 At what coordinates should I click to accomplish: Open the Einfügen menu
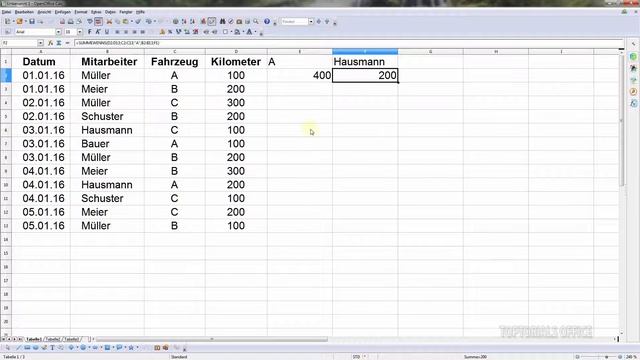[x=63, y=12]
